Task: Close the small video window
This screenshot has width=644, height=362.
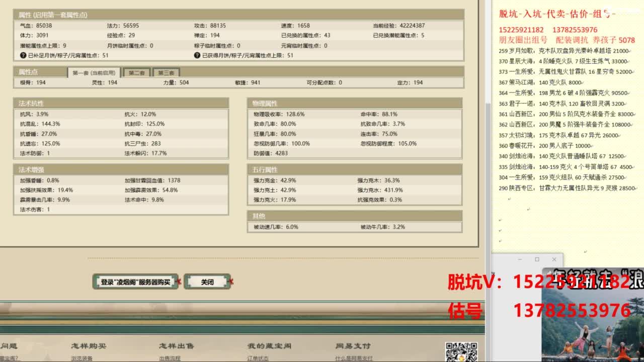Action: point(554,259)
